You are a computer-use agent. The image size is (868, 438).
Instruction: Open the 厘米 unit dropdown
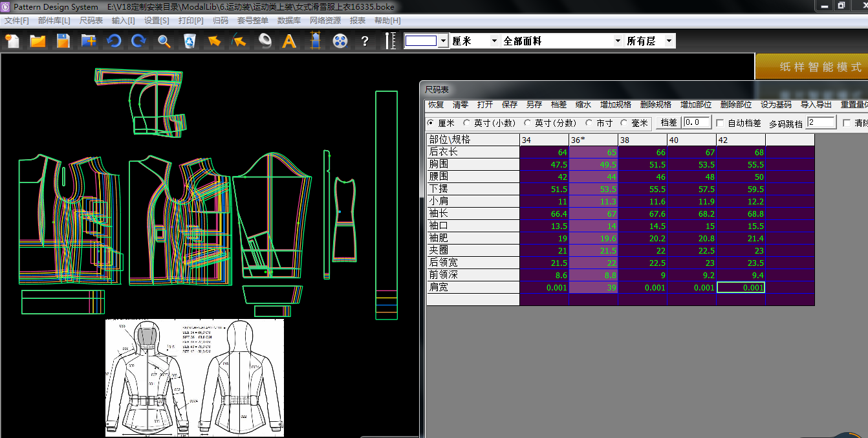coord(494,41)
